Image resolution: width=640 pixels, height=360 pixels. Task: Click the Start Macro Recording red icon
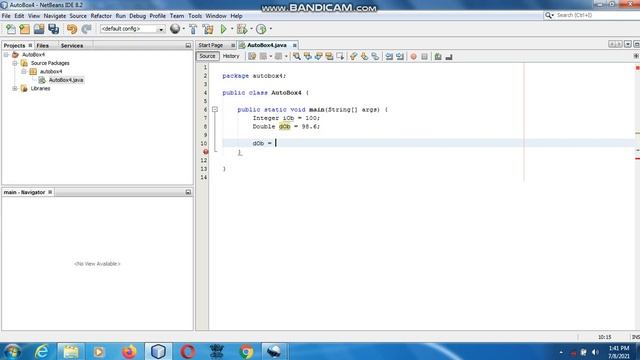pos(413,57)
